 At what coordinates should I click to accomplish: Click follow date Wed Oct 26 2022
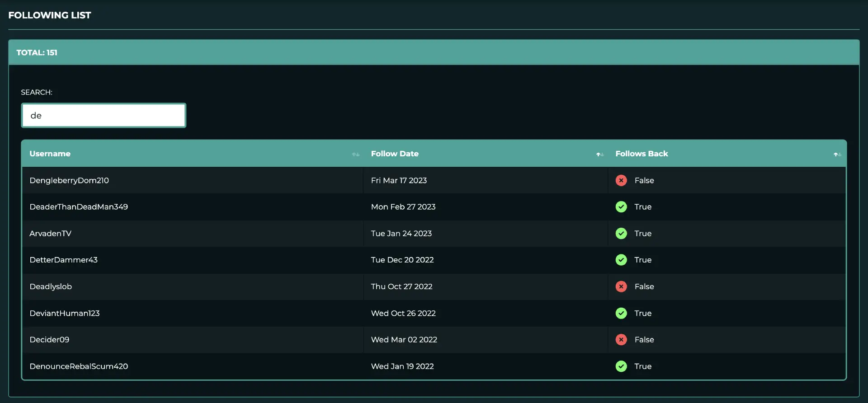coord(403,313)
